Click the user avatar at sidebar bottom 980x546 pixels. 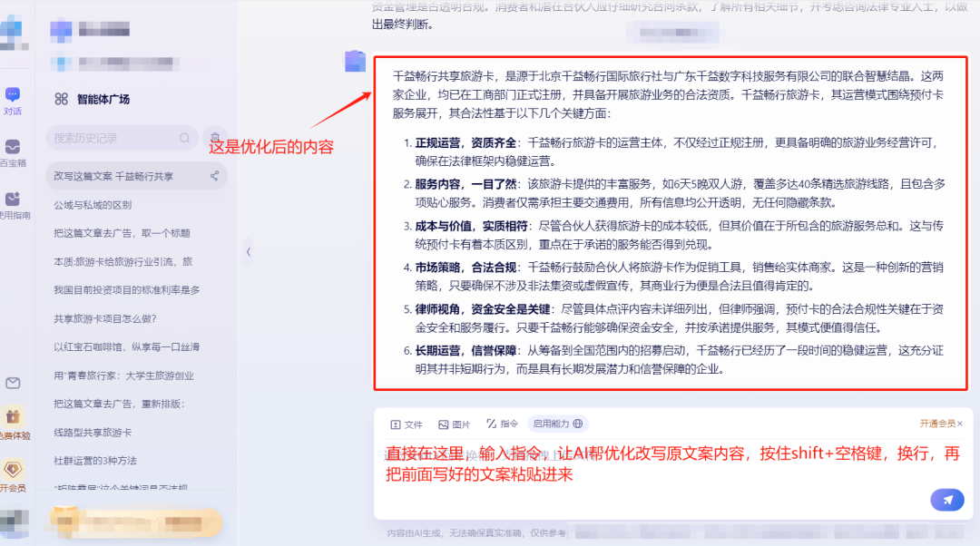tap(15, 523)
